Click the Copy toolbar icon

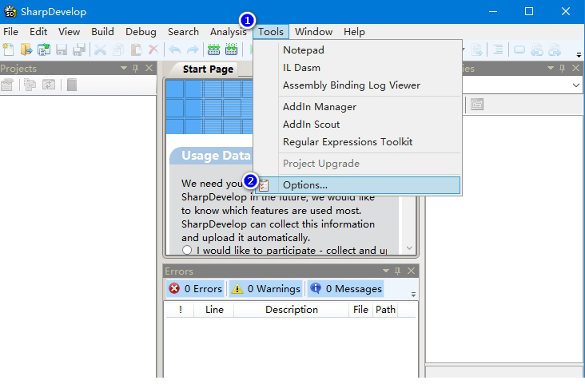pos(118,49)
